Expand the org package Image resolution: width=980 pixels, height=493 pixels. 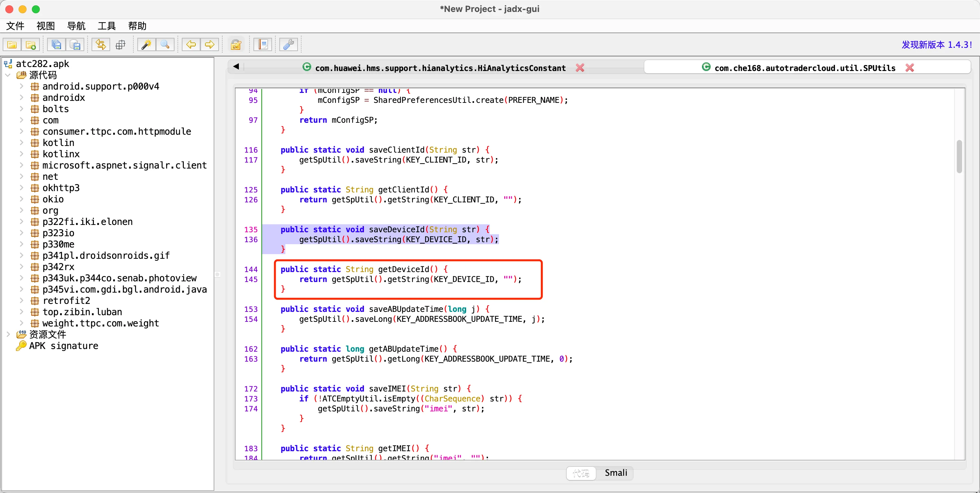coord(22,210)
